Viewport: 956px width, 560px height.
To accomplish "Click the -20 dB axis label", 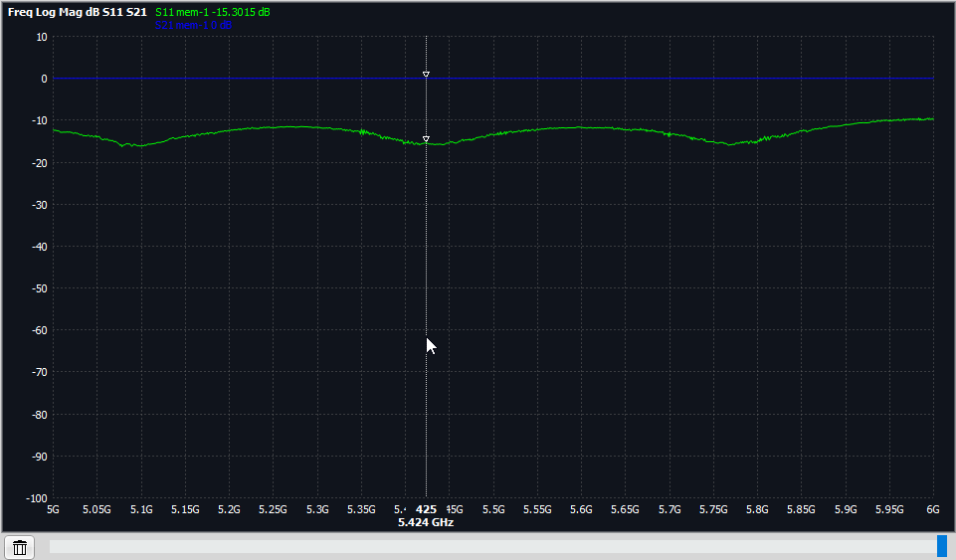I will 39,163.
